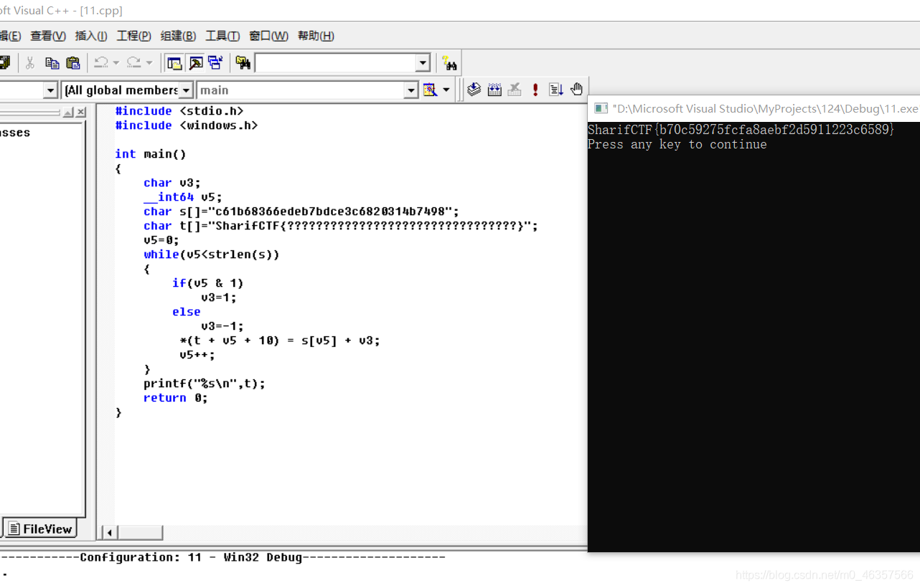Click the 'char s[]' string declaration line
Screen dimensions: 920x588
point(301,212)
